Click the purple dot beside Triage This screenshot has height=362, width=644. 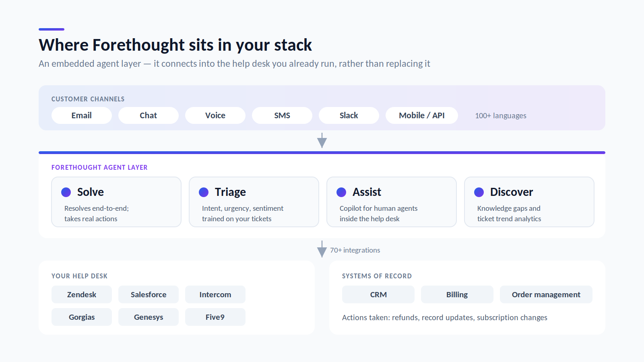204,192
